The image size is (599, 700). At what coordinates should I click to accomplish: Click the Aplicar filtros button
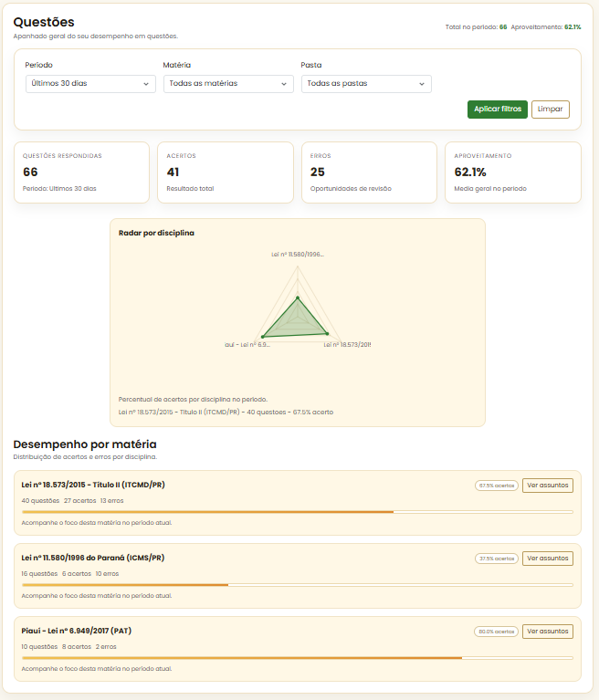coord(498,110)
